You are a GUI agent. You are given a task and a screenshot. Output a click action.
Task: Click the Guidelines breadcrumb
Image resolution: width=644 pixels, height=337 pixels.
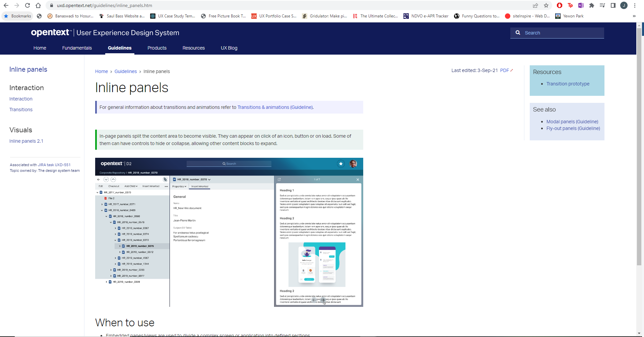tap(126, 71)
